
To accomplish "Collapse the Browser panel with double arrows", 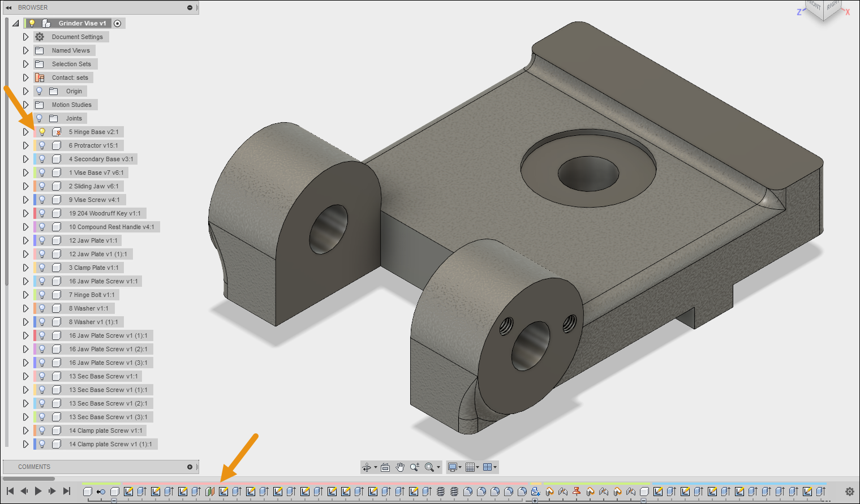I will click(x=8, y=7).
